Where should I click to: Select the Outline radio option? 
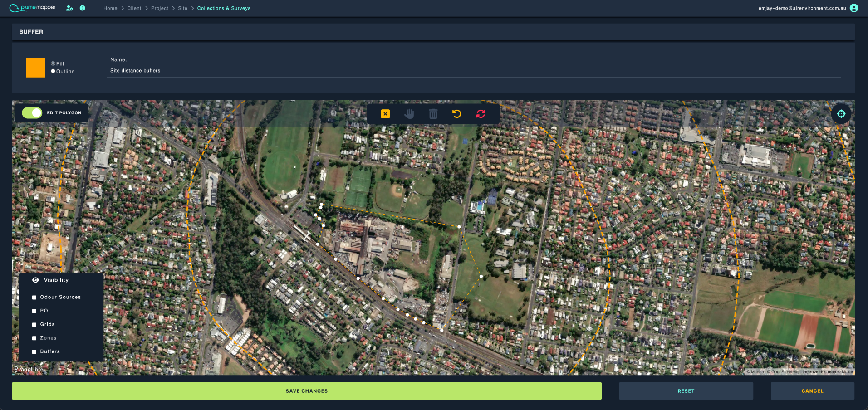(x=53, y=71)
